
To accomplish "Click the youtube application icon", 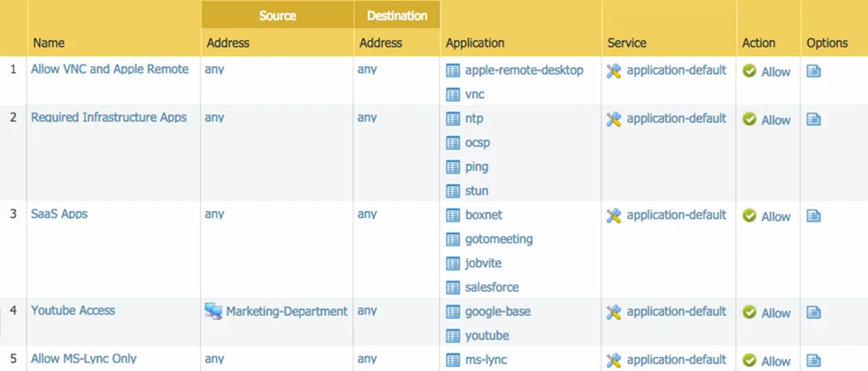I will [x=453, y=335].
